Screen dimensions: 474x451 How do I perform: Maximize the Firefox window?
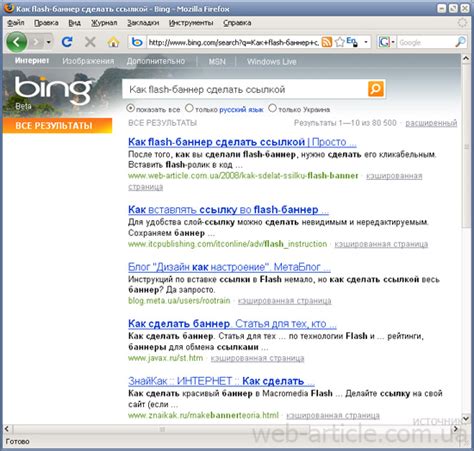(x=453, y=8)
